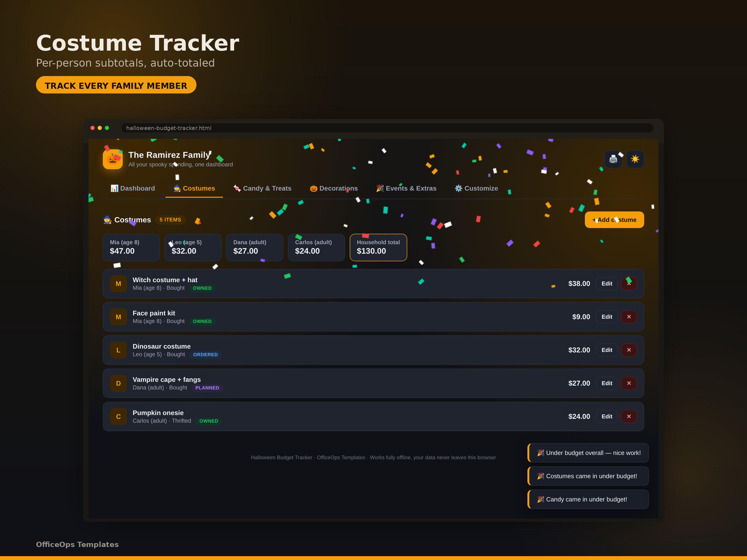The height and width of the screenshot is (560, 747).
Task: Click the M avatar on Witch costume row
Action: tap(118, 283)
